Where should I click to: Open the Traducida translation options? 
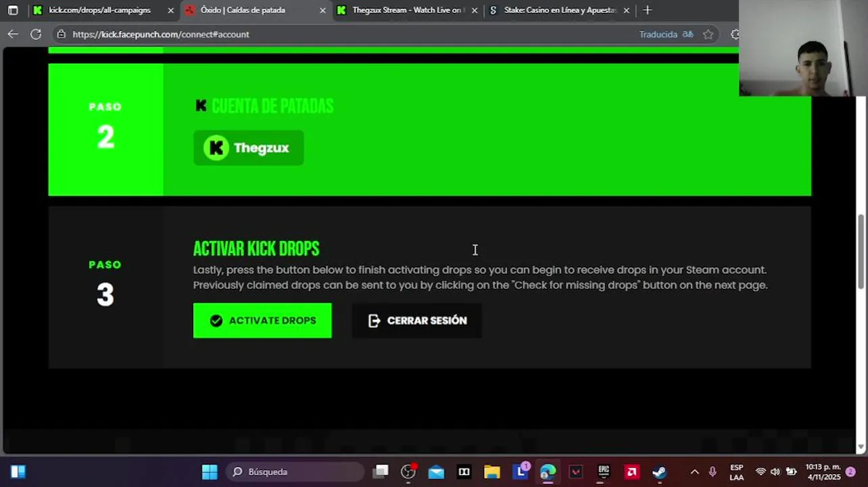pyautogui.click(x=658, y=34)
